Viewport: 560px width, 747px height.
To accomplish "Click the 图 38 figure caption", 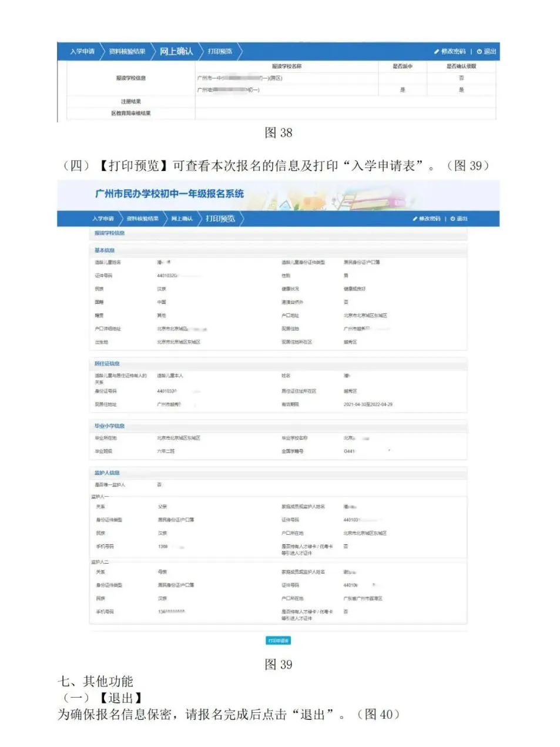I will coord(279,133).
